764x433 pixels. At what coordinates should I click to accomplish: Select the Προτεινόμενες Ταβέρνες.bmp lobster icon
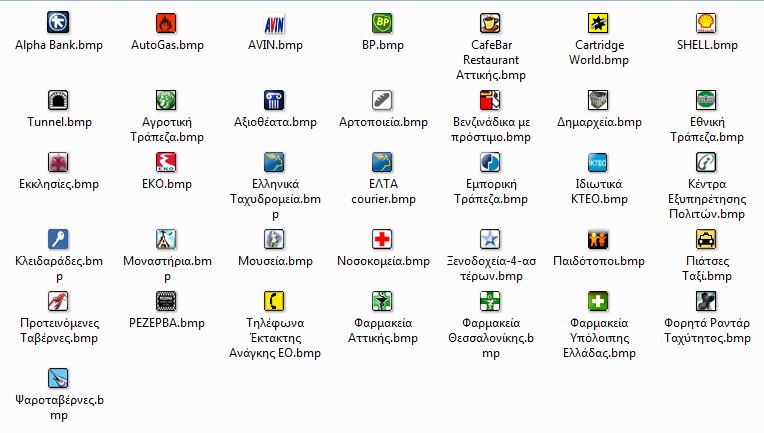tap(58, 301)
